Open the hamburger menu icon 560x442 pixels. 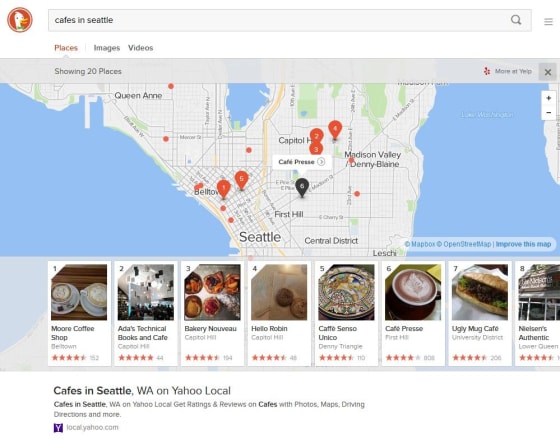(x=548, y=22)
